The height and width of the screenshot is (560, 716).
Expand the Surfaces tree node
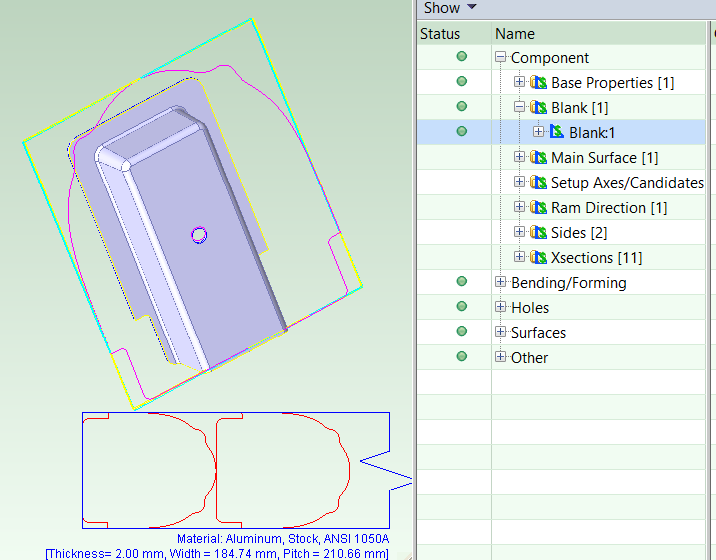[502, 333]
